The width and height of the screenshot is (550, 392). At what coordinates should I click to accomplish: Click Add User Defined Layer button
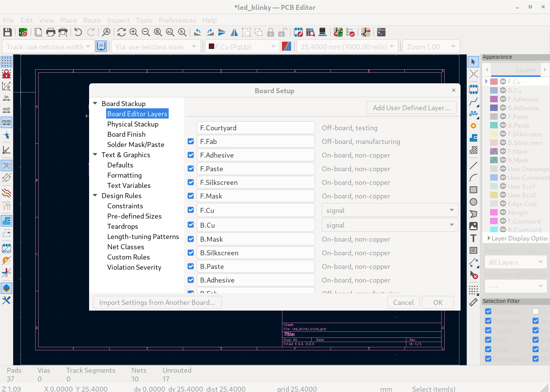(x=411, y=108)
